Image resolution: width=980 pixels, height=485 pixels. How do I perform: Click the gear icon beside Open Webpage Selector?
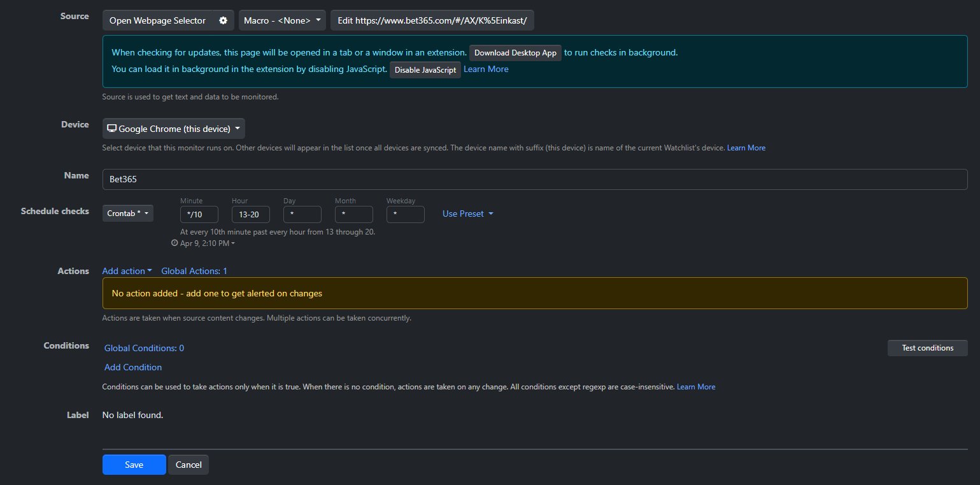pyautogui.click(x=223, y=20)
